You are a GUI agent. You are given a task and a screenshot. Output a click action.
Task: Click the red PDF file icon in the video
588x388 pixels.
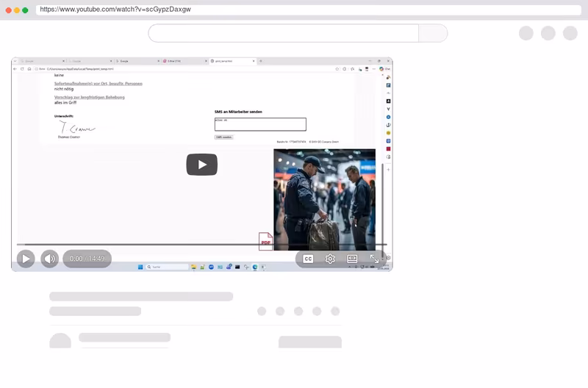tap(265, 242)
